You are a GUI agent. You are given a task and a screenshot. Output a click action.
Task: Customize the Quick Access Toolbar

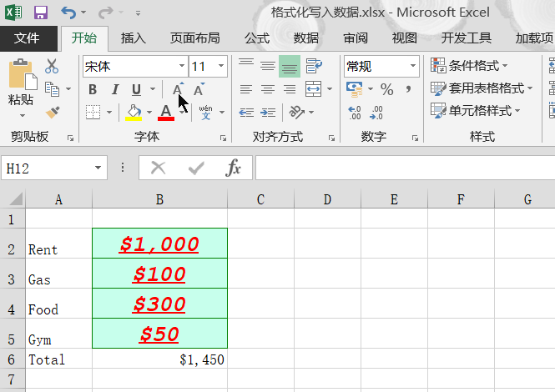point(138,13)
